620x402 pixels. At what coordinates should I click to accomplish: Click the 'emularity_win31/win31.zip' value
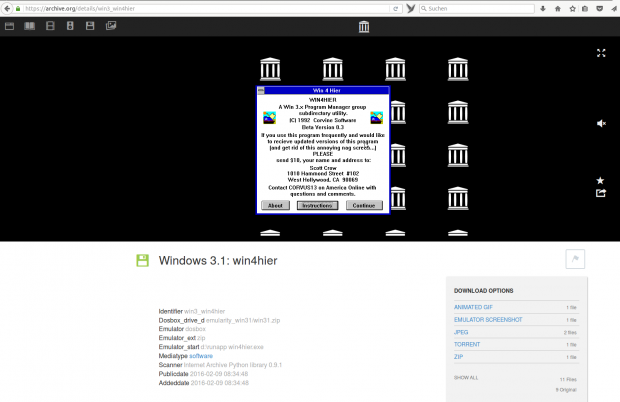[x=243, y=320]
